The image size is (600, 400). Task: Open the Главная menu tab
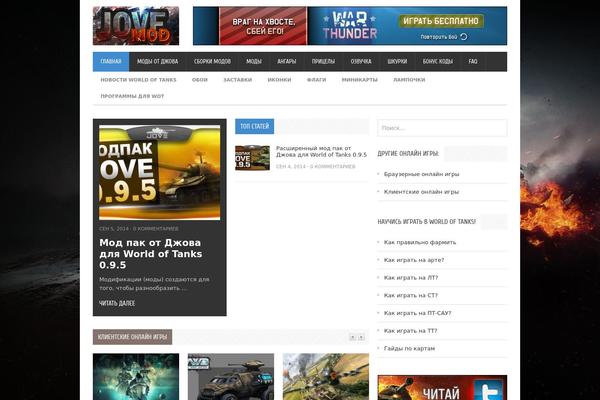(111, 62)
